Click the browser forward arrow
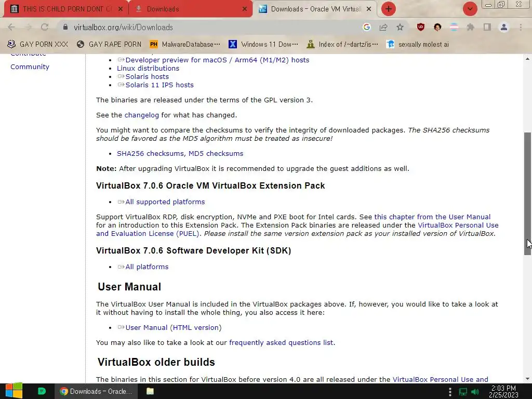This screenshot has width=532, height=399. coord(28,27)
